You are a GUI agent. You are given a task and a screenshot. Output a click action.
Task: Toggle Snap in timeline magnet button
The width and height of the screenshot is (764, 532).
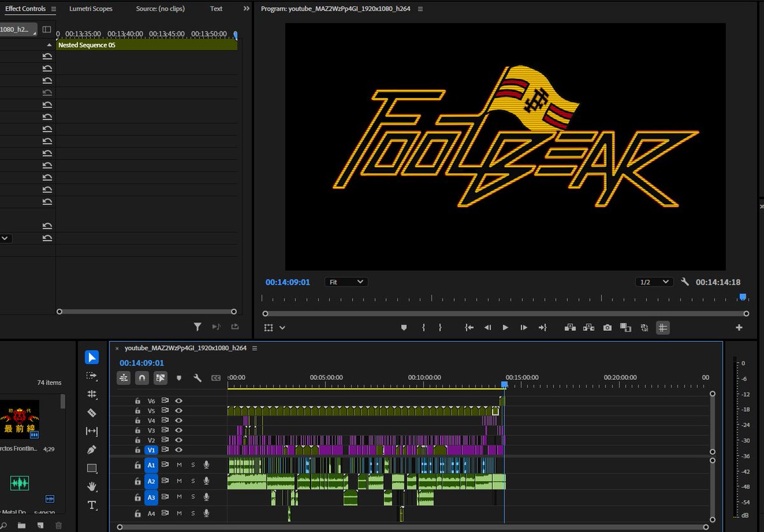142,378
